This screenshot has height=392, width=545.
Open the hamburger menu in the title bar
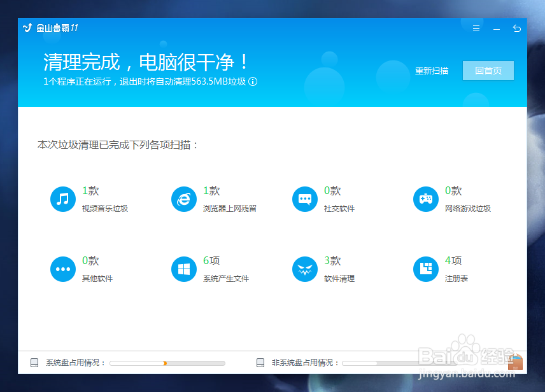click(476, 29)
